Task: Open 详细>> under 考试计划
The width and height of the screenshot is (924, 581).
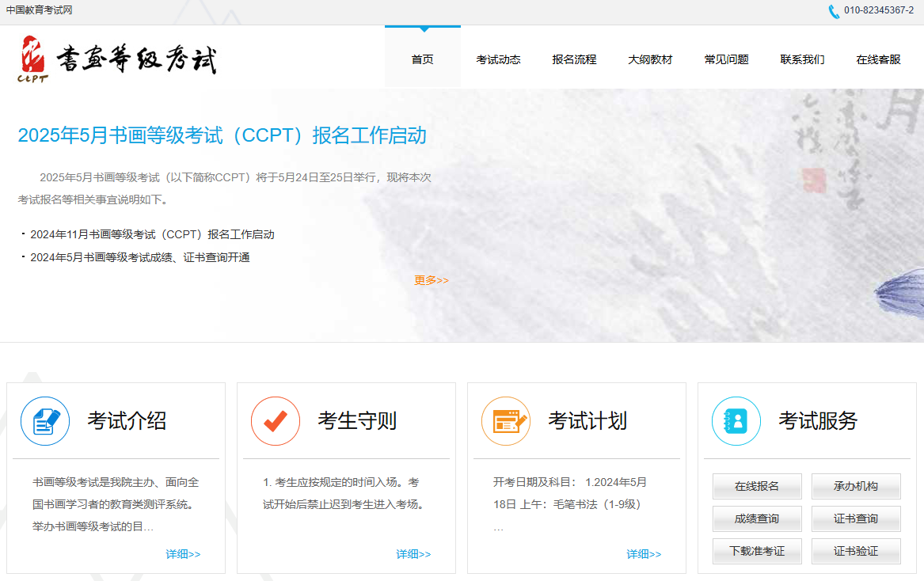Action: pyautogui.click(x=644, y=554)
